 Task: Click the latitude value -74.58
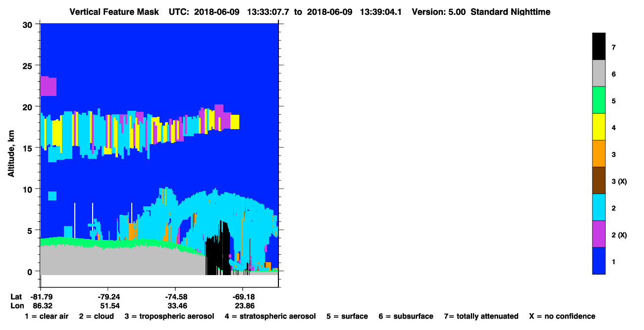(176, 297)
